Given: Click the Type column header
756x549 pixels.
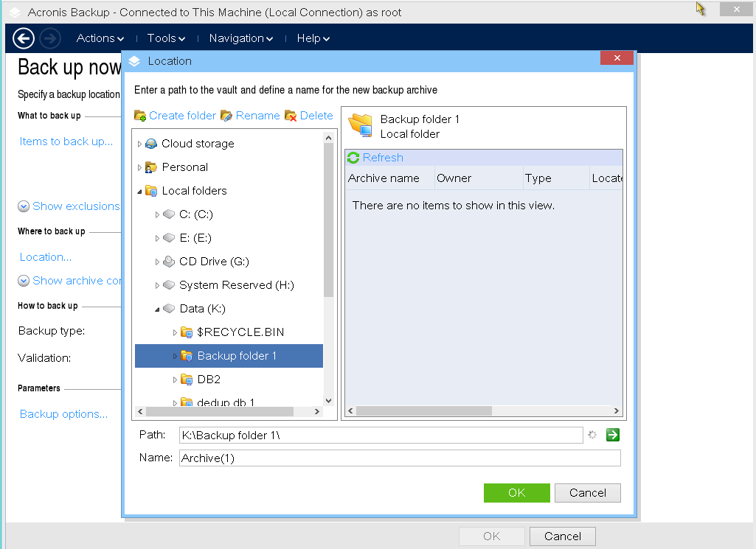Looking at the screenshot, I should click(556, 178).
